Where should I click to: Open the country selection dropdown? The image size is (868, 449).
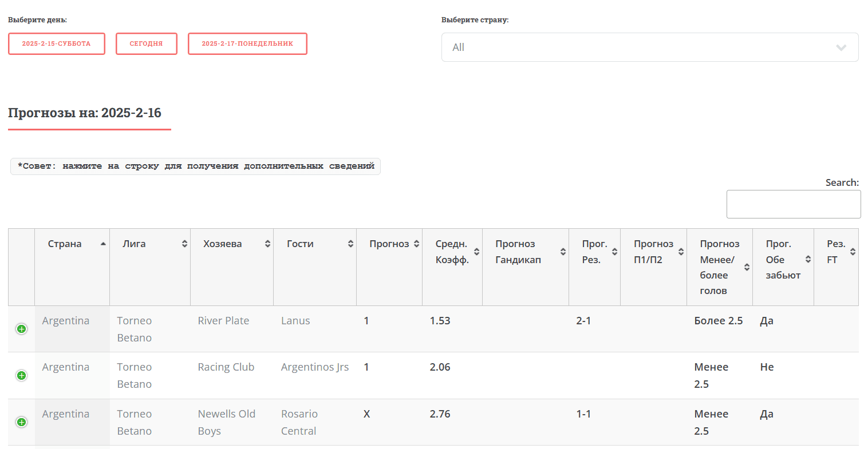click(x=650, y=47)
